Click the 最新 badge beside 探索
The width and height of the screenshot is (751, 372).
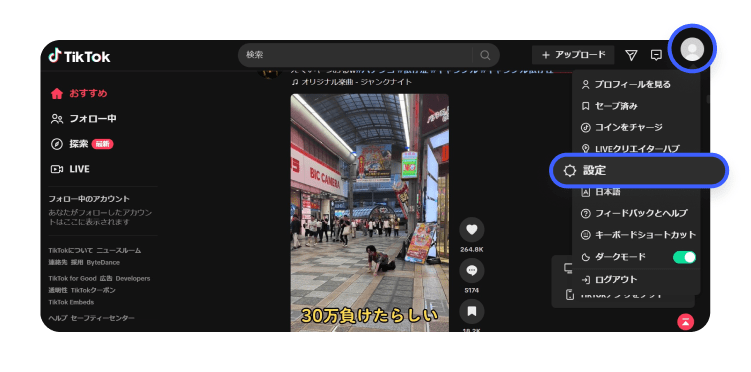coord(102,144)
